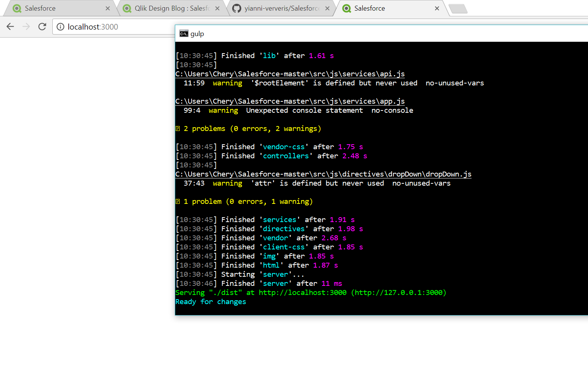Click the browser back arrow
This screenshot has height=380, width=588.
[10, 27]
